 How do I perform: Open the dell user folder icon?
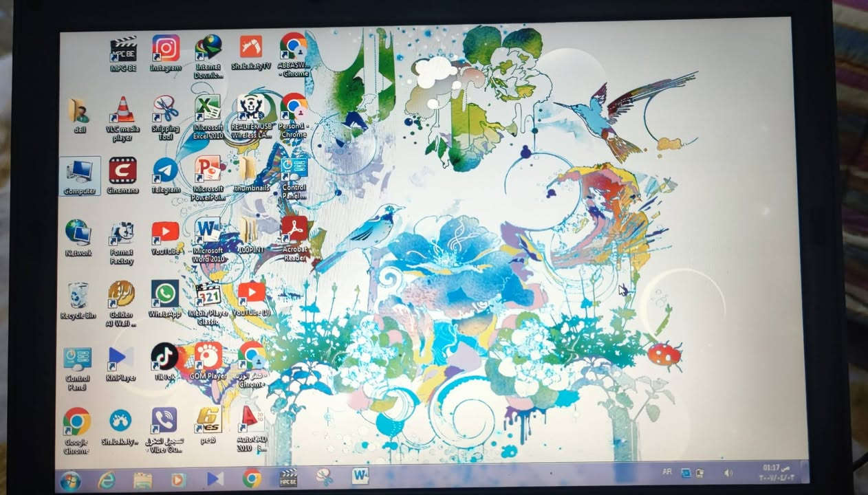pyautogui.click(x=79, y=115)
